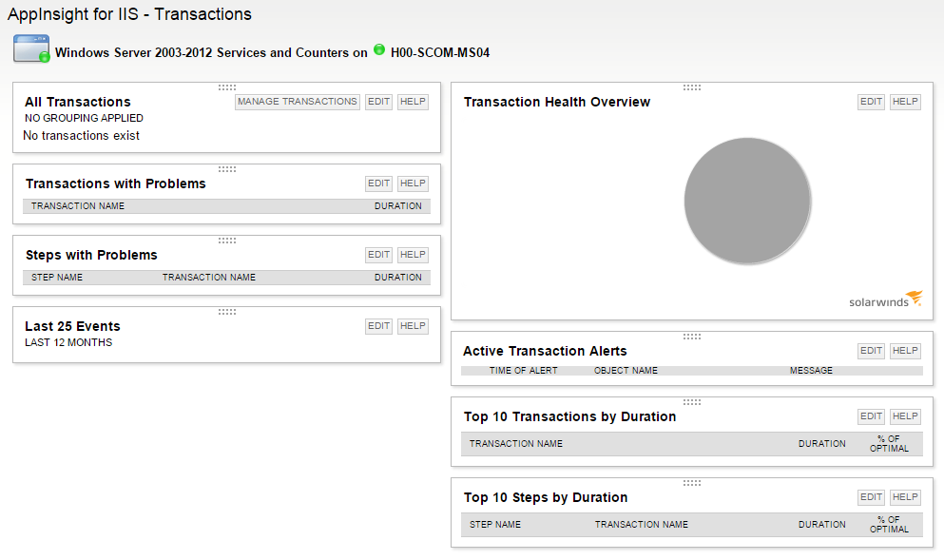Open help for Transactions with Problems
The width and height of the screenshot is (944, 560).
[x=413, y=183]
